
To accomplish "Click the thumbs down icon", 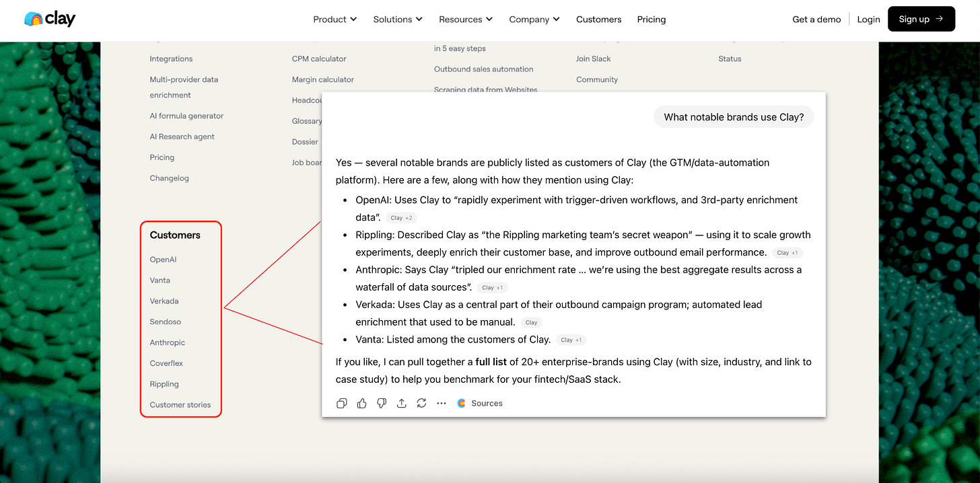I will click(382, 403).
